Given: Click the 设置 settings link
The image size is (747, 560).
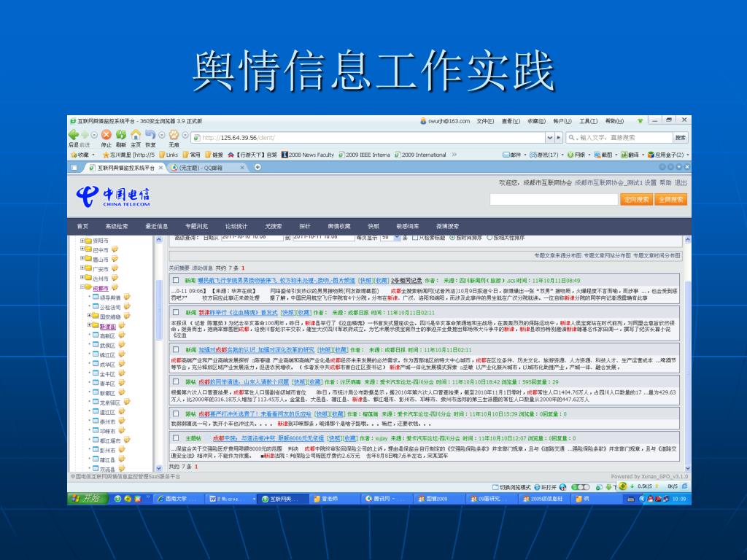Looking at the screenshot, I should point(651,183).
